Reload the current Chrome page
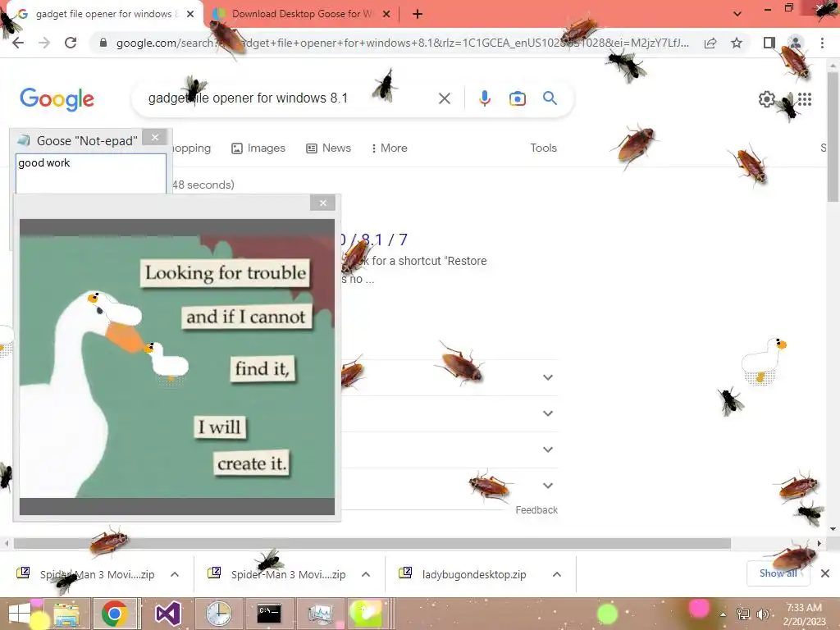Screen dimensions: 840x630 click(x=71, y=43)
